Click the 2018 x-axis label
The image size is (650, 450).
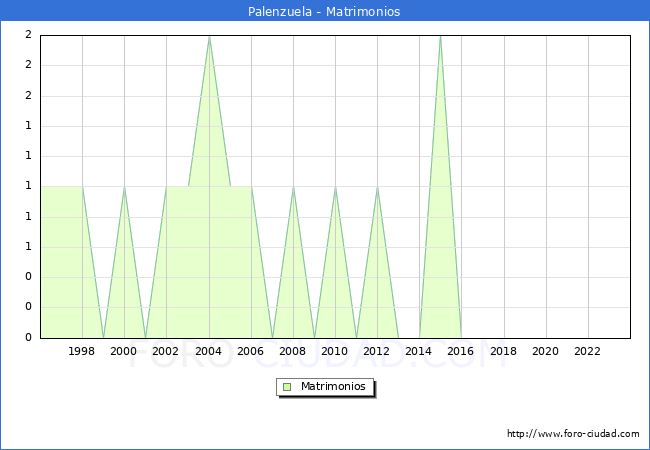pyautogui.click(x=504, y=351)
